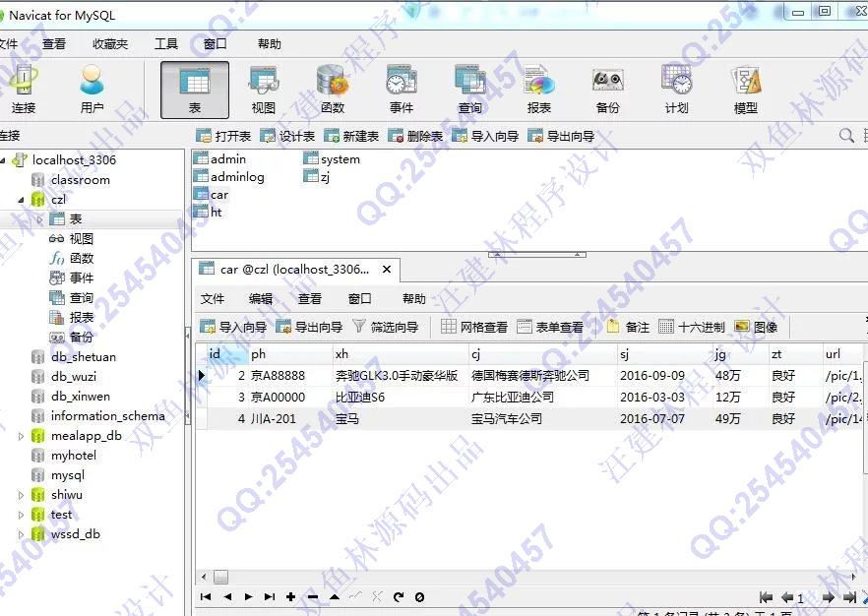Expand the 表 node under czl
This screenshot has width=868, height=616.
(x=39, y=219)
